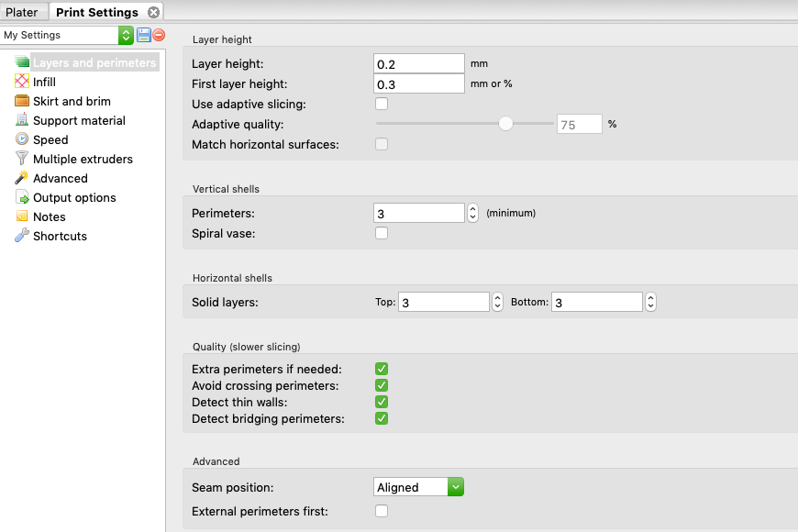Open Support material settings icon
Viewport: 798px width, 532px height.
click(x=22, y=119)
